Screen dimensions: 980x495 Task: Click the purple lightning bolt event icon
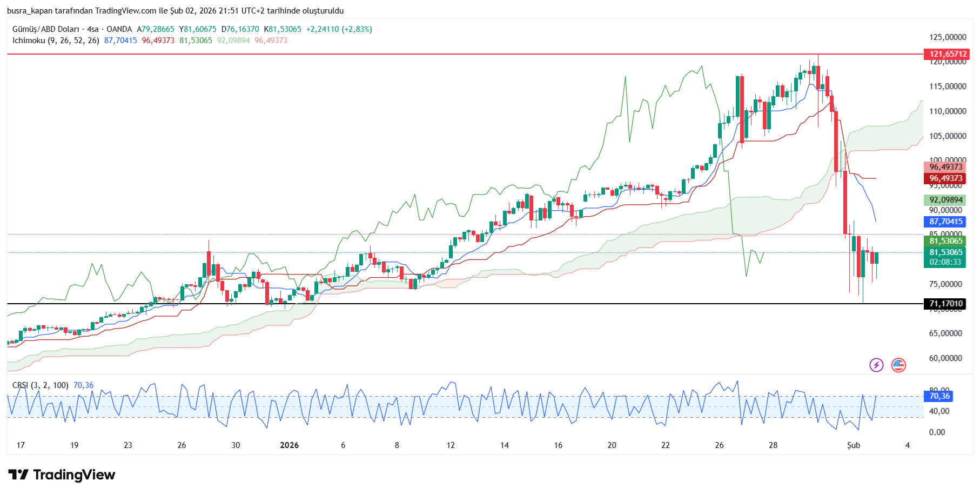pyautogui.click(x=876, y=365)
